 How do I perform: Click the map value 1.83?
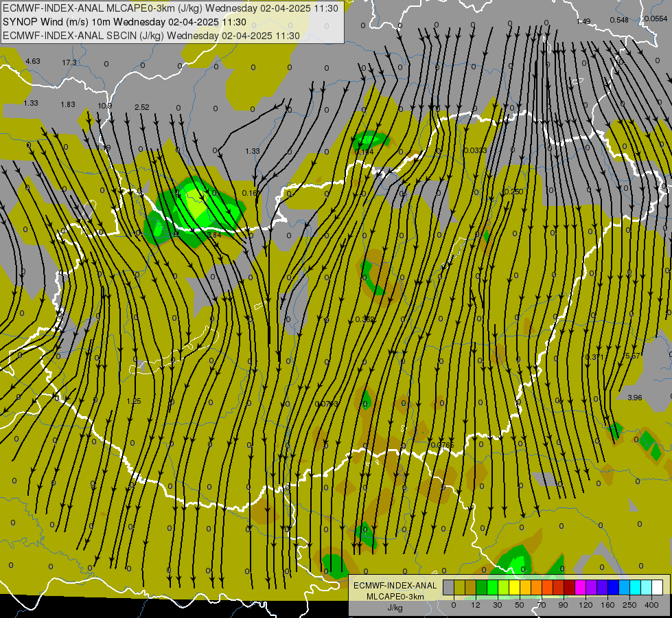pos(68,104)
